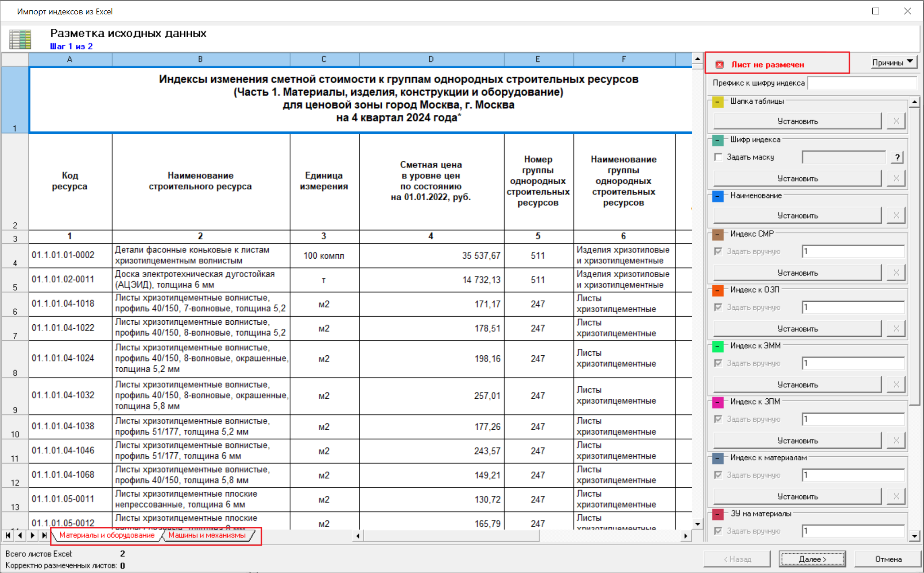Click Установить for Индекс к ЭММ
Screen dimensions: 924x573
coord(798,384)
